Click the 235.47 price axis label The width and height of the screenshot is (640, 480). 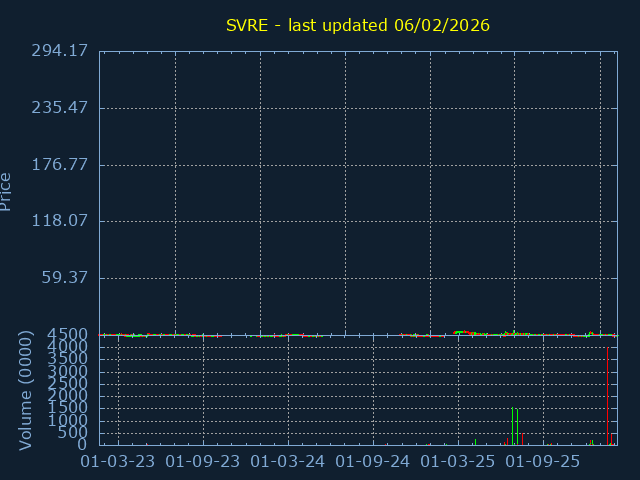point(62,108)
